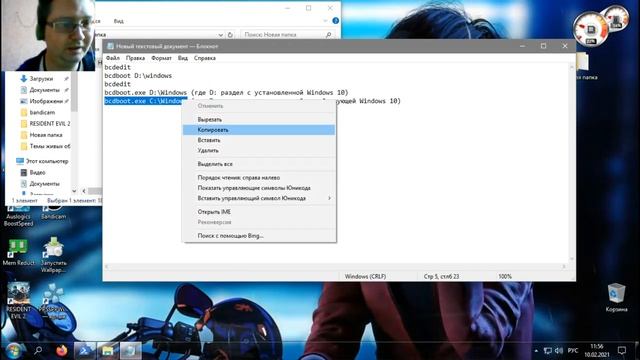Open Notepad's Файл menu

coord(113,58)
